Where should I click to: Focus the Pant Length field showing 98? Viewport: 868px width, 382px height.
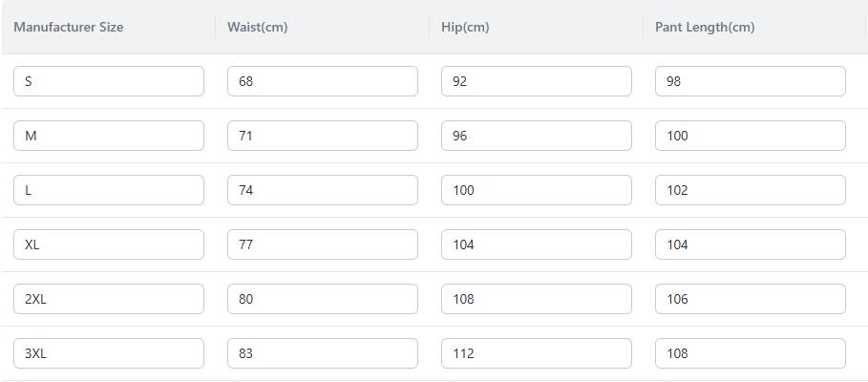[751, 81]
